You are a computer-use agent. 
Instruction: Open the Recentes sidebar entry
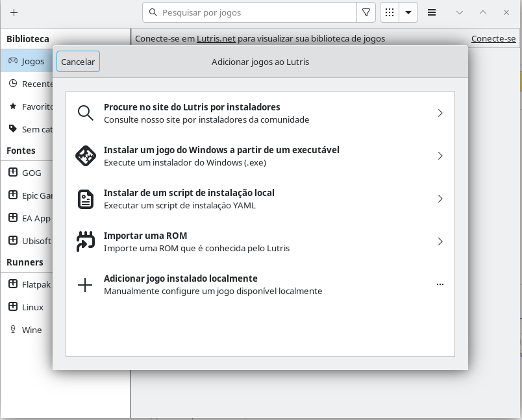27,84
